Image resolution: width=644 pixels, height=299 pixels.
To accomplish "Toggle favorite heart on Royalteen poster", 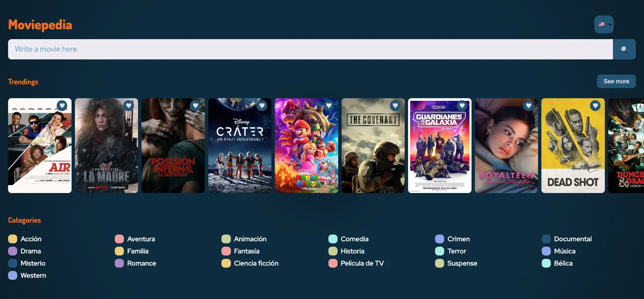I will click(529, 106).
